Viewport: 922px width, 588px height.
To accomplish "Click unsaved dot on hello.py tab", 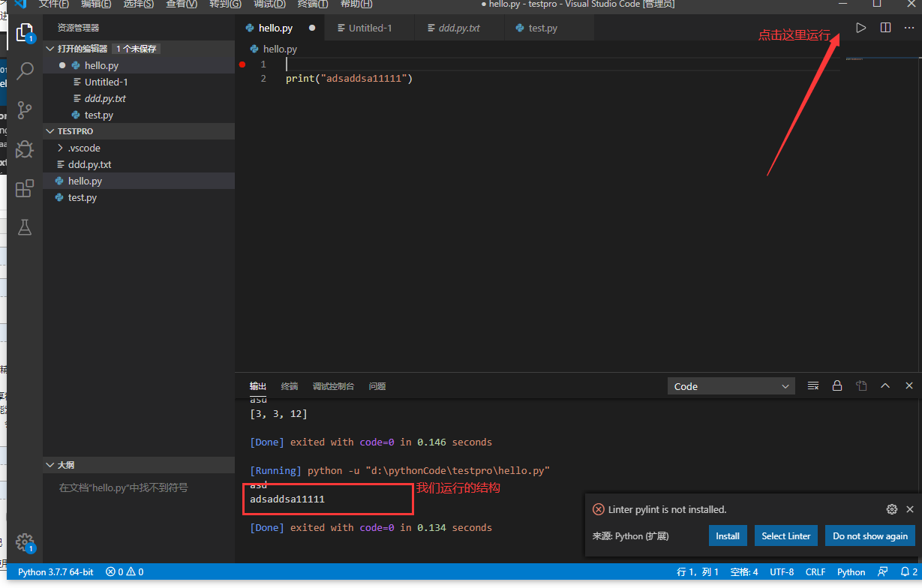I will (x=312, y=28).
